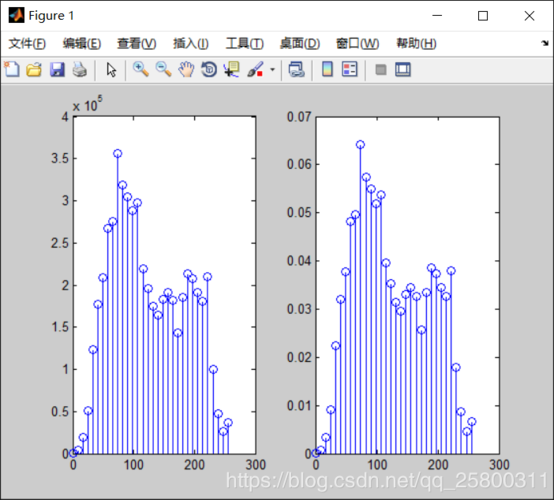Hide plot tools using the gray square icon
This screenshot has height=500, width=554.
(381, 70)
